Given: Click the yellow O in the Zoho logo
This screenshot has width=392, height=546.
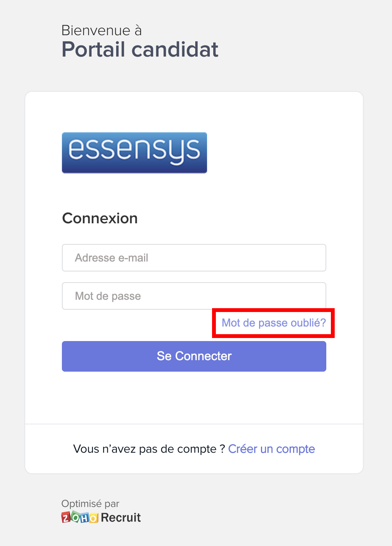Looking at the screenshot, I should [x=93, y=518].
